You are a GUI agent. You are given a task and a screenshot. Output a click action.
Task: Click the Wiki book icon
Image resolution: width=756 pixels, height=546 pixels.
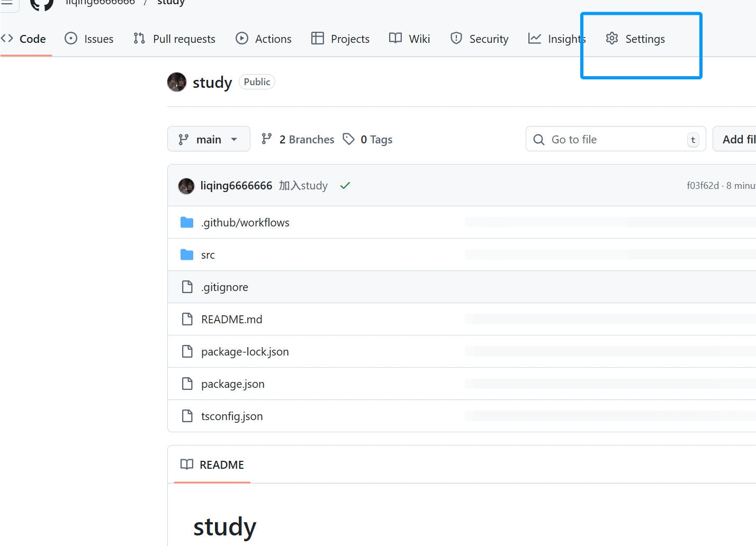pos(395,39)
